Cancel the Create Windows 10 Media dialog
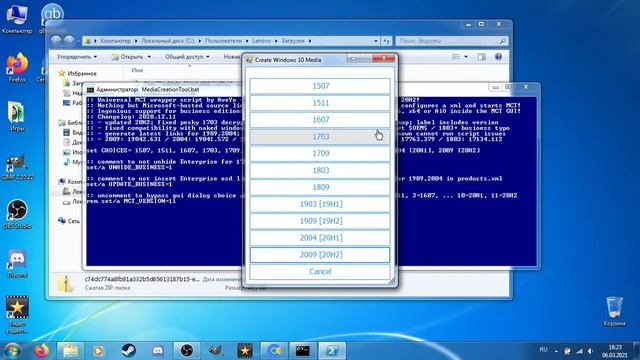This screenshot has width=640, height=360. click(x=320, y=271)
